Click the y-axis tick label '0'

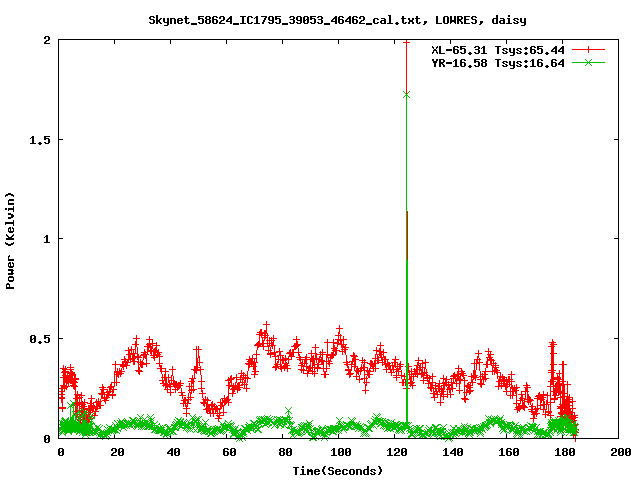pyautogui.click(x=47, y=439)
